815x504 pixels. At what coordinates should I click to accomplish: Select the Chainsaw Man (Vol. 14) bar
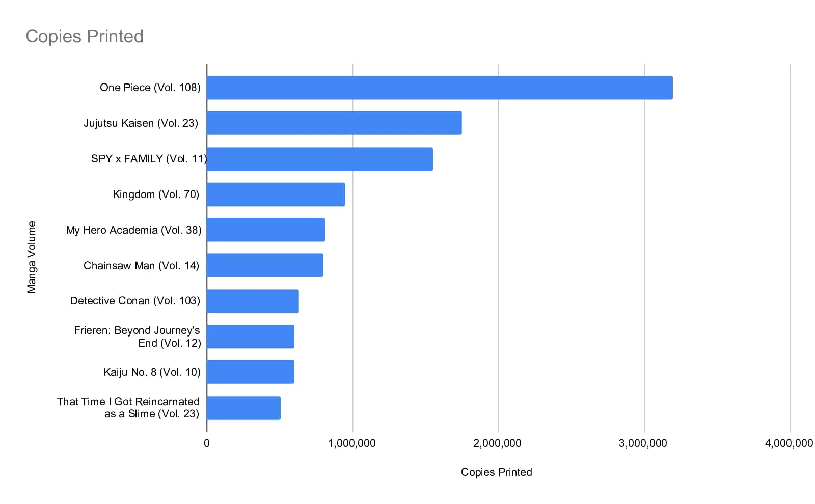tap(265, 265)
